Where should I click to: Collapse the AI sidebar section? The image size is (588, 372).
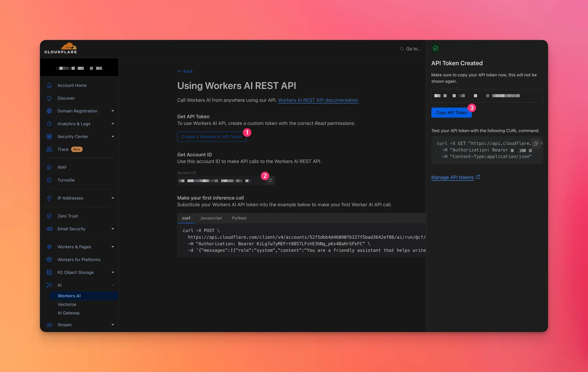pyautogui.click(x=112, y=285)
